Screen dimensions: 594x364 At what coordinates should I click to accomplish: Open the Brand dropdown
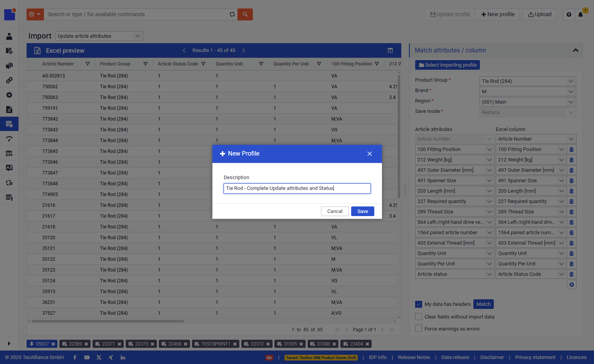coord(528,91)
